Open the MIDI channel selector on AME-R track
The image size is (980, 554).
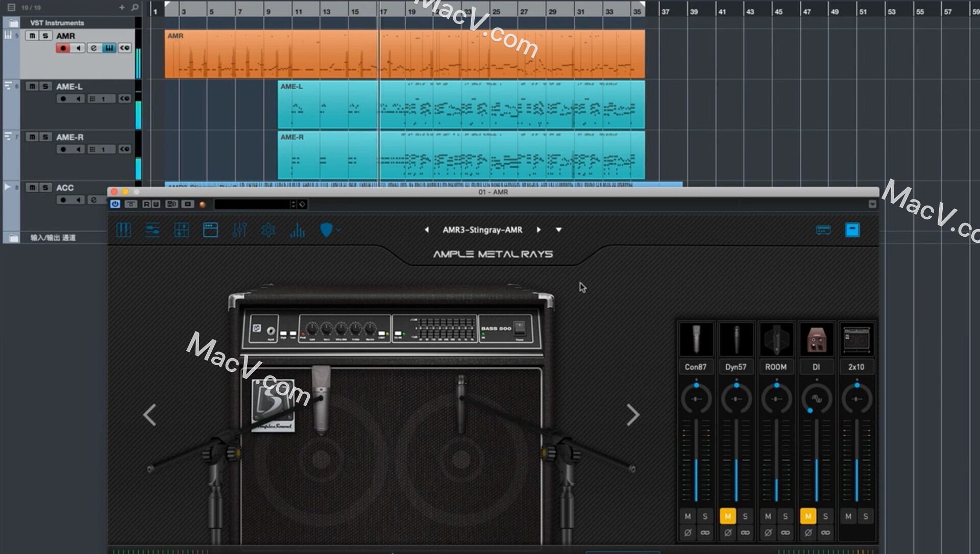point(101,149)
